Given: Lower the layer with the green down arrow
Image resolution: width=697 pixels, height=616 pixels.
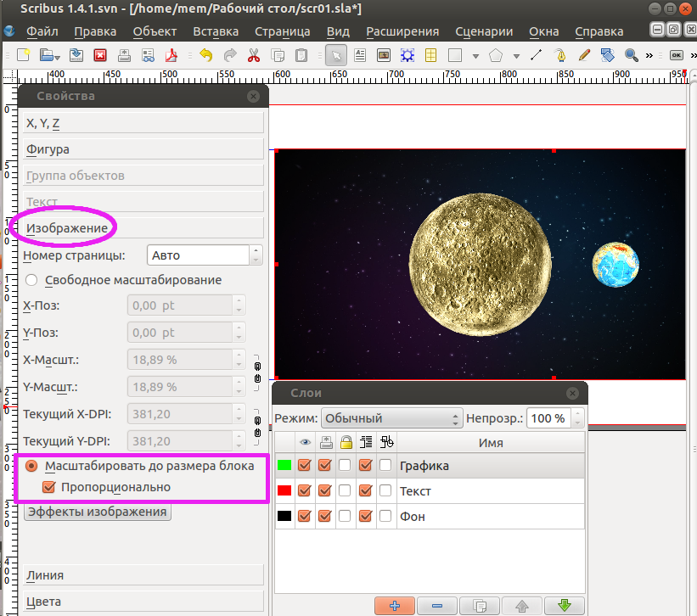Looking at the screenshot, I should (x=565, y=606).
